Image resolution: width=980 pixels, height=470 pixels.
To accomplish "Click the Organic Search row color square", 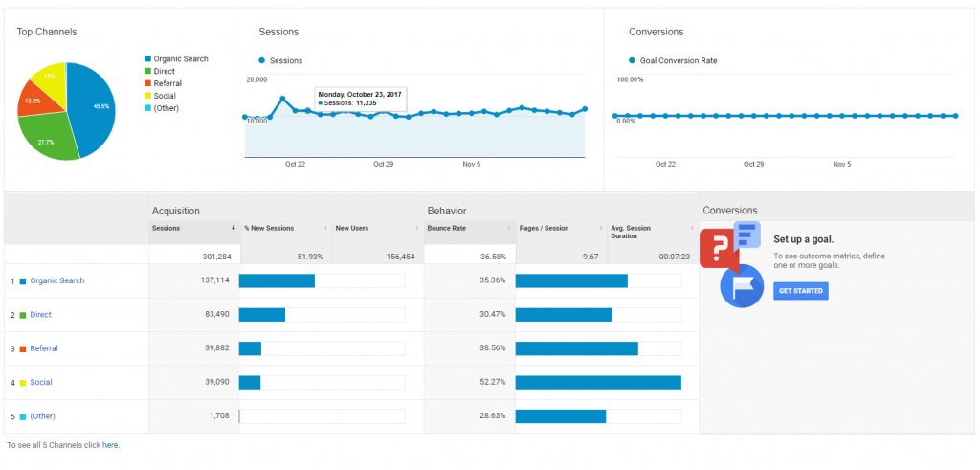I will pyautogui.click(x=23, y=281).
